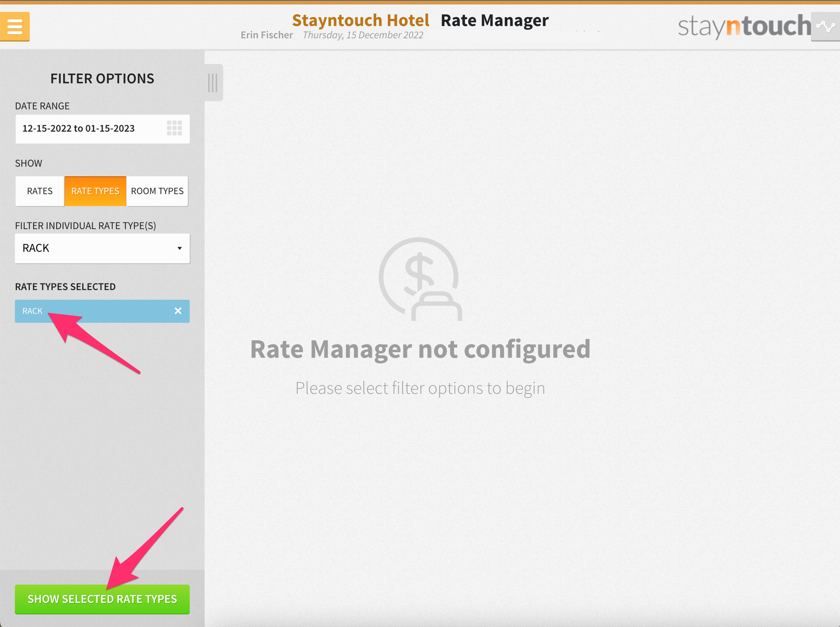Click the business date Thursday, 15 December 2022

tap(363, 35)
